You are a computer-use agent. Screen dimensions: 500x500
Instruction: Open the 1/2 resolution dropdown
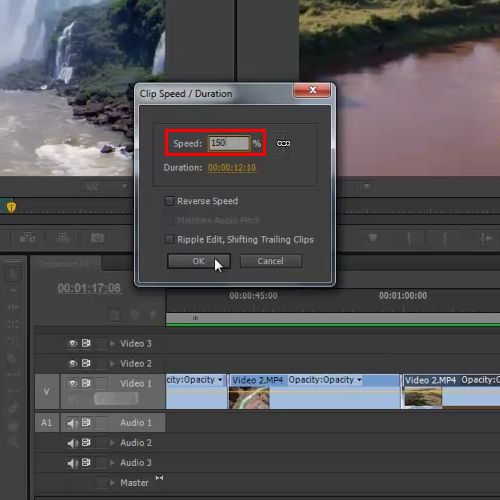[105, 186]
